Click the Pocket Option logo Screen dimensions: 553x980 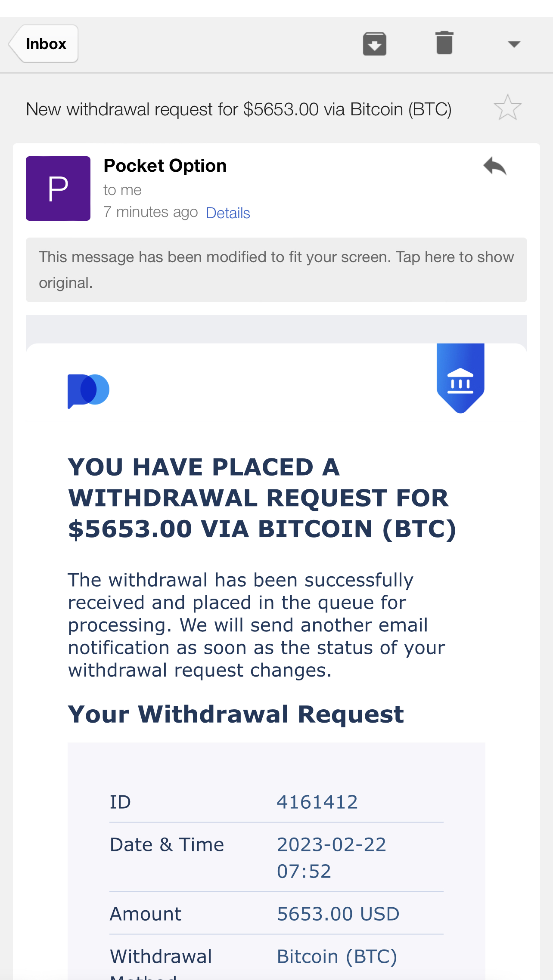88,391
